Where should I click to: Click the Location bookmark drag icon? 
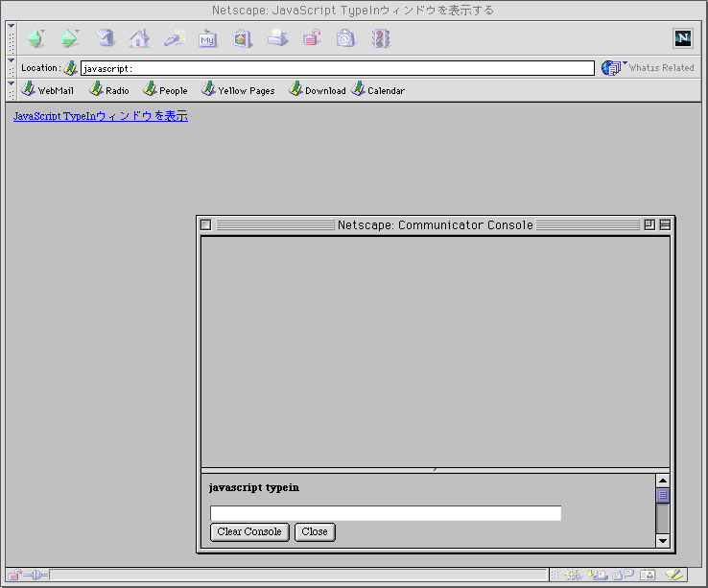coord(70,68)
